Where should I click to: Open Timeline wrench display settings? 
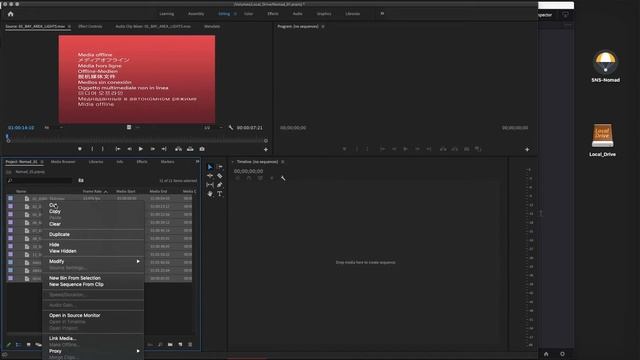point(283,178)
